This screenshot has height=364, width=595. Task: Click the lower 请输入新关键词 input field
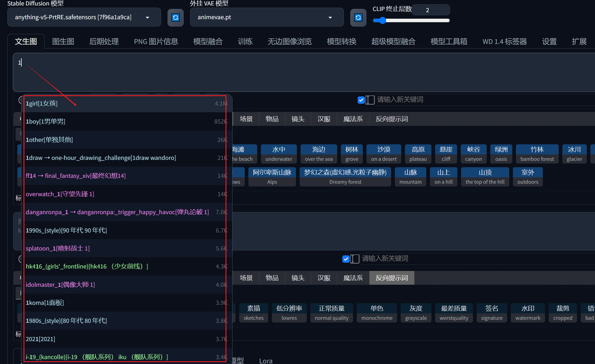[x=478, y=259]
